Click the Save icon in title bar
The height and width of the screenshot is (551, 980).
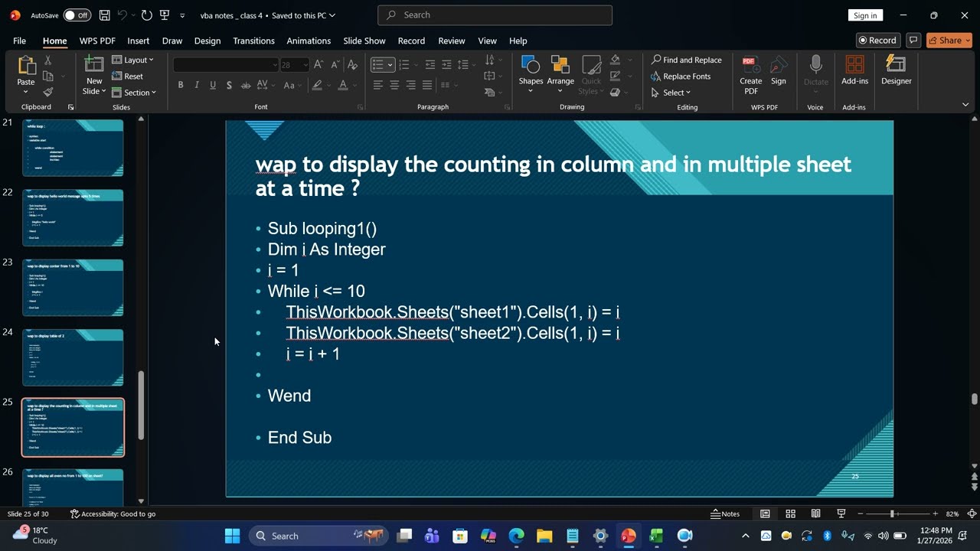tap(105, 15)
